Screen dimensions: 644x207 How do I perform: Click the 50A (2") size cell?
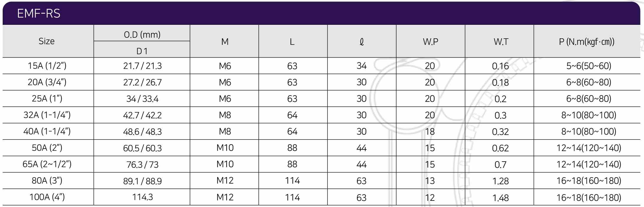(47, 148)
